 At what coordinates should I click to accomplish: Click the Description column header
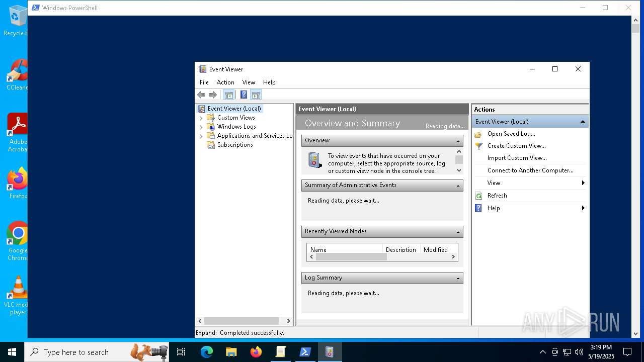(401, 250)
